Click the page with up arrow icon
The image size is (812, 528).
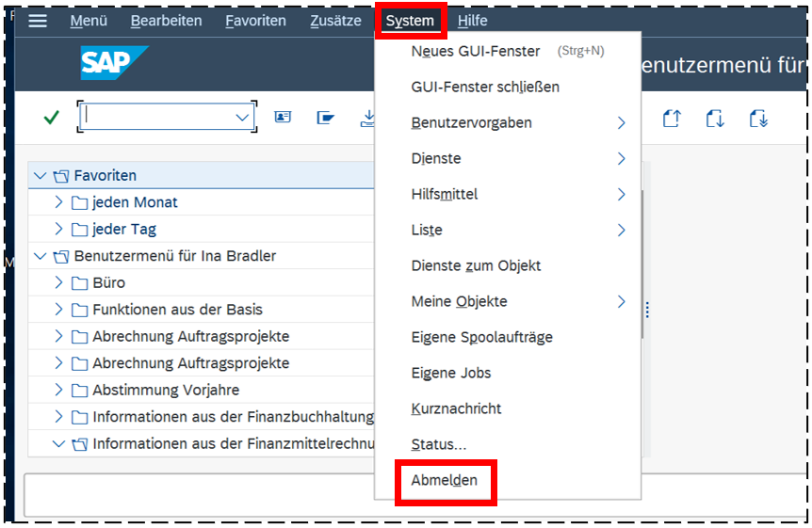coord(672,119)
